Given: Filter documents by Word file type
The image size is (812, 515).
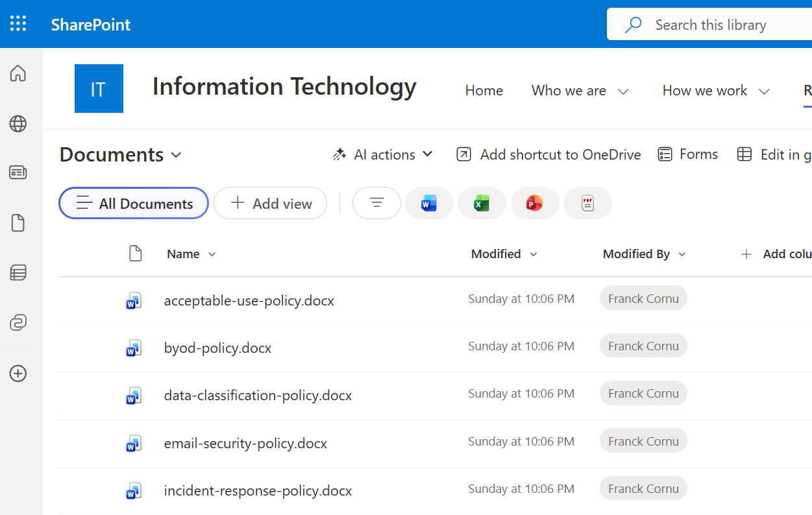Looking at the screenshot, I should (429, 204).
